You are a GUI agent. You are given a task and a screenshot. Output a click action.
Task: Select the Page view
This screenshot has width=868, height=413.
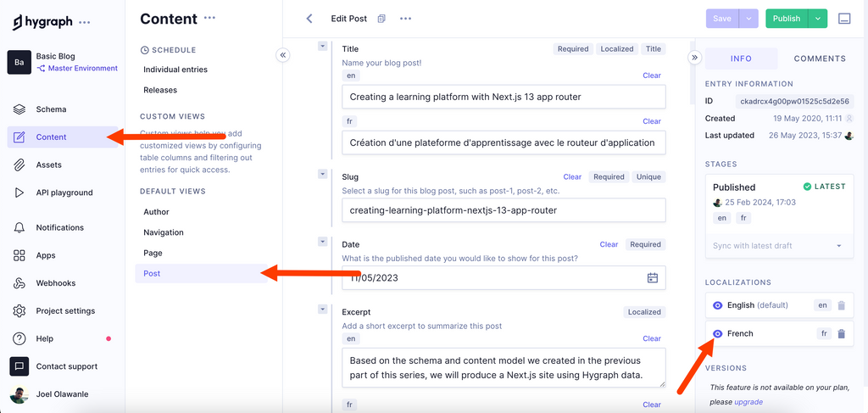153,253
